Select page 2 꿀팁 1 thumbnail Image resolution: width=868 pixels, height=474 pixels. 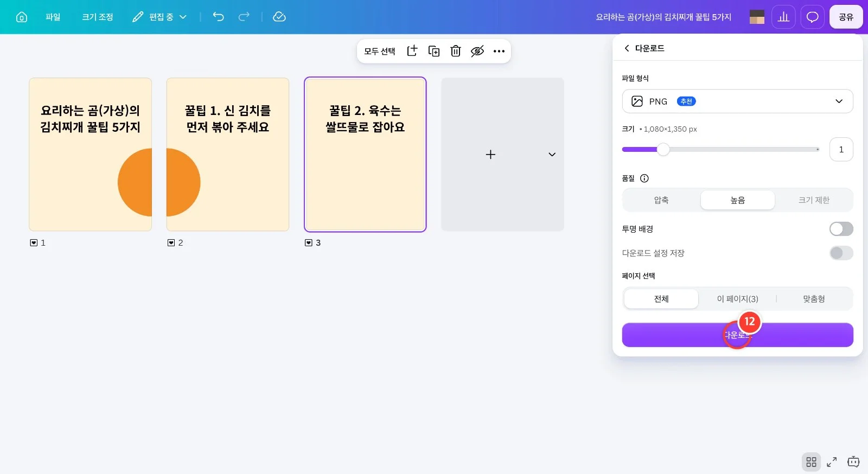click(228, 155)
